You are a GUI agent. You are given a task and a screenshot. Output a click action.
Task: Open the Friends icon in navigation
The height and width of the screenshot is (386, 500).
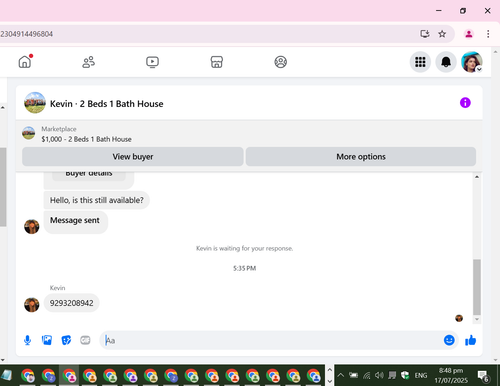[x=88, y=62]
